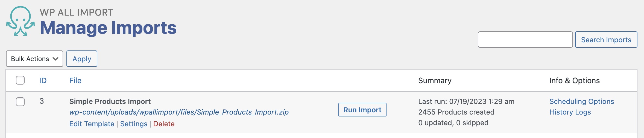Click the WP All Import octopus logo
Image resolution: width=644 pixels, height=138 pixels.
point(21,21)
